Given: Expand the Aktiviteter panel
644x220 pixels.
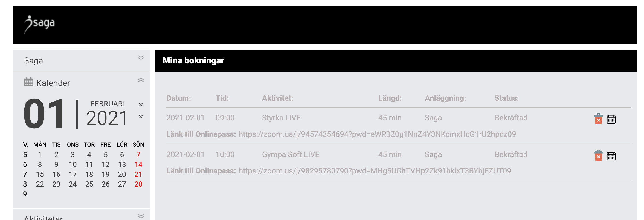Looking at the screenshot, I should pyautogui.click(x=141, y=216).
